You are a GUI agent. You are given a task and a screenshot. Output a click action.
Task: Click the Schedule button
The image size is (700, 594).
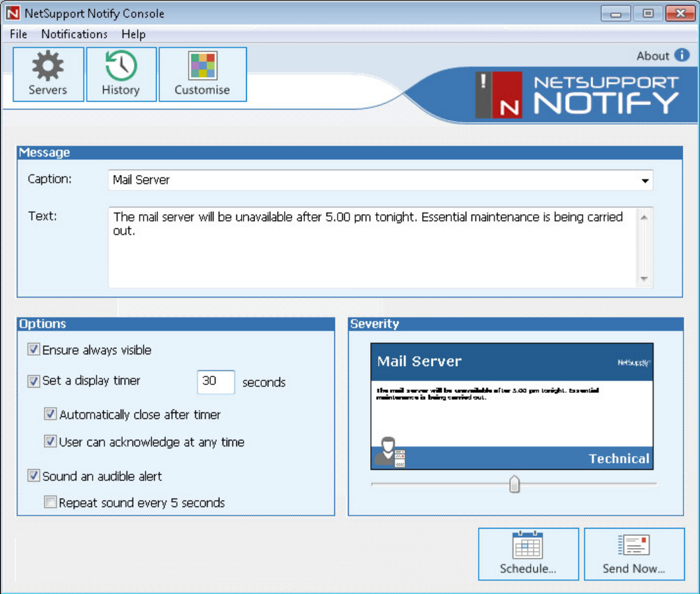tap(528, 555)
